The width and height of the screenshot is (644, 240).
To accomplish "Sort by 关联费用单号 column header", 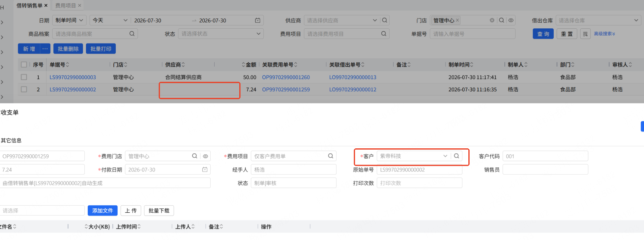I will point(296,65).
